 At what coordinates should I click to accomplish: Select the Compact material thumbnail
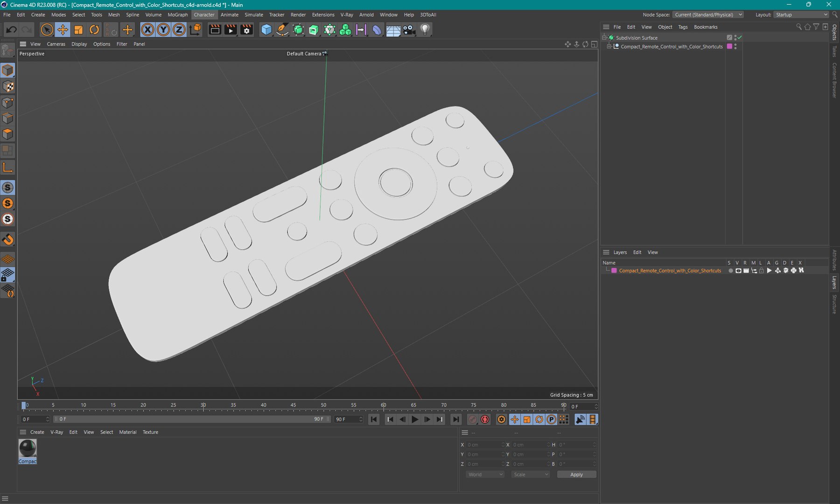click(x=28, y=449)
